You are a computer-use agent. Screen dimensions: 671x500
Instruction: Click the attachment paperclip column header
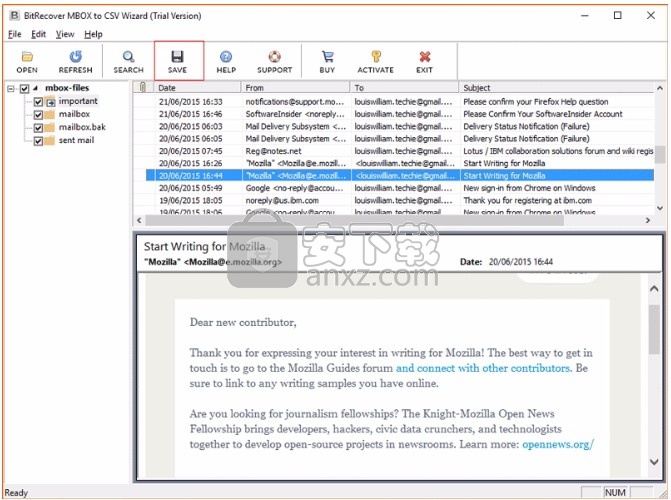click(143, 87)
